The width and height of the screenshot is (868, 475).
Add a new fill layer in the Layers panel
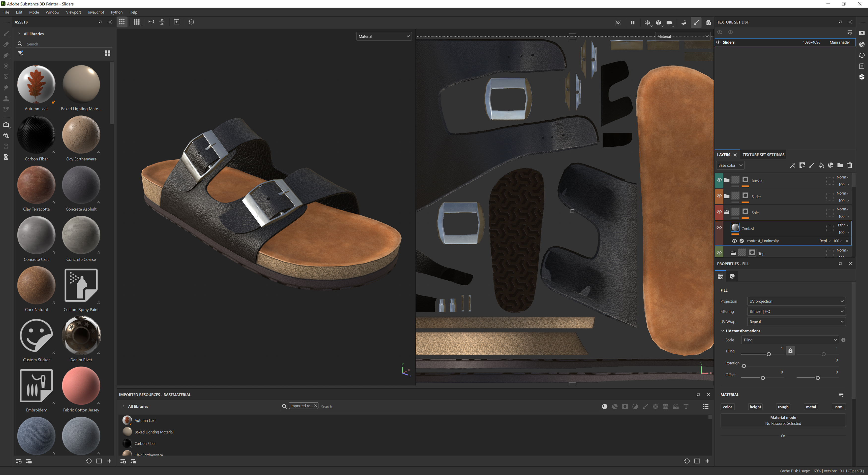[x=821, y=166]
